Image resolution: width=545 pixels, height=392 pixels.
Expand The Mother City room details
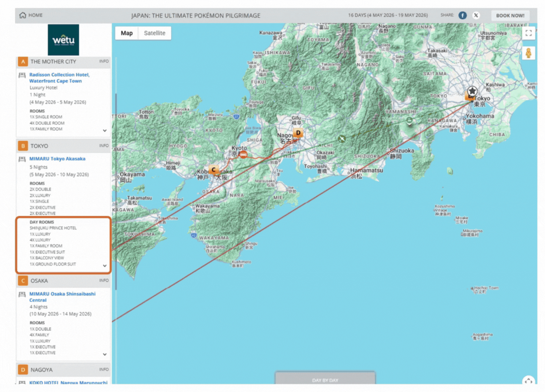(105, 131)
